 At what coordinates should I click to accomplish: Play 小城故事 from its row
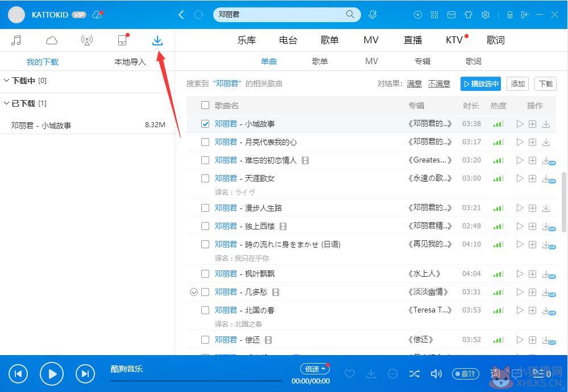pos(520,124)
